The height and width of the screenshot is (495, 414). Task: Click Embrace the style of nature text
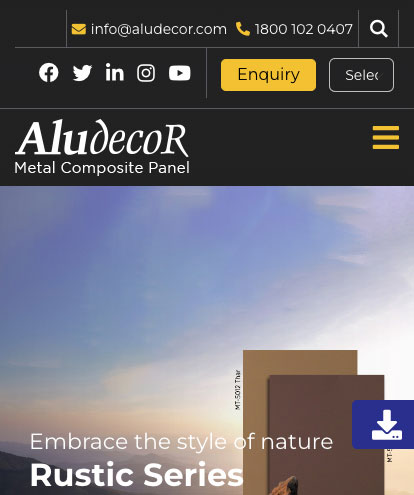click(x=182, y=442)
